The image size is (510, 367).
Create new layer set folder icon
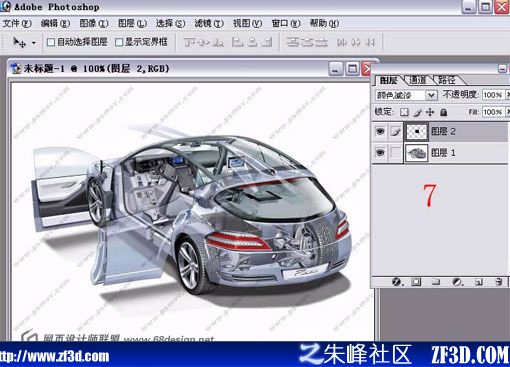[436, 282]
